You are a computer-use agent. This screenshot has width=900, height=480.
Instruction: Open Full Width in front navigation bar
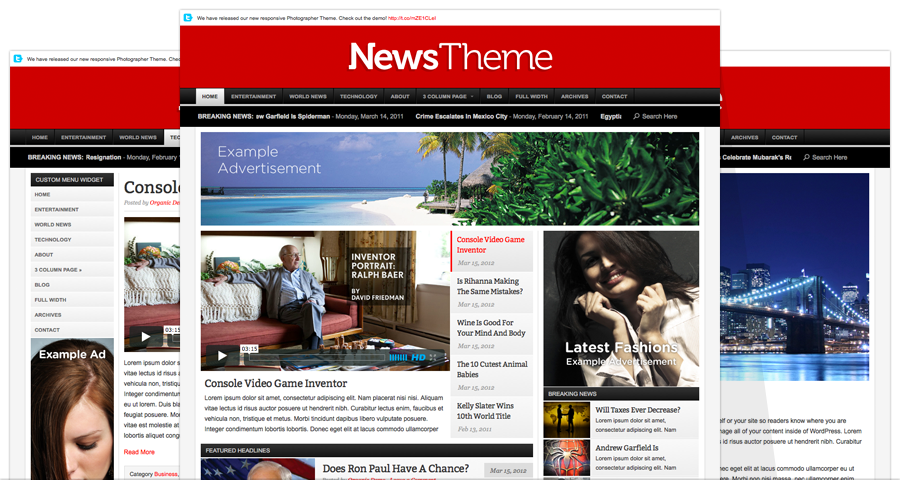click(531, 96)
